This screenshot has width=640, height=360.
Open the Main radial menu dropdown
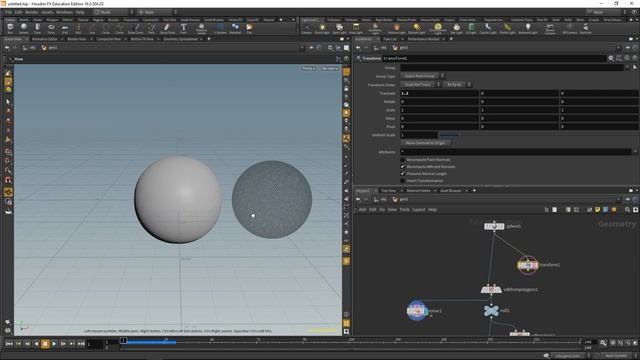click(x=158, y=12)
